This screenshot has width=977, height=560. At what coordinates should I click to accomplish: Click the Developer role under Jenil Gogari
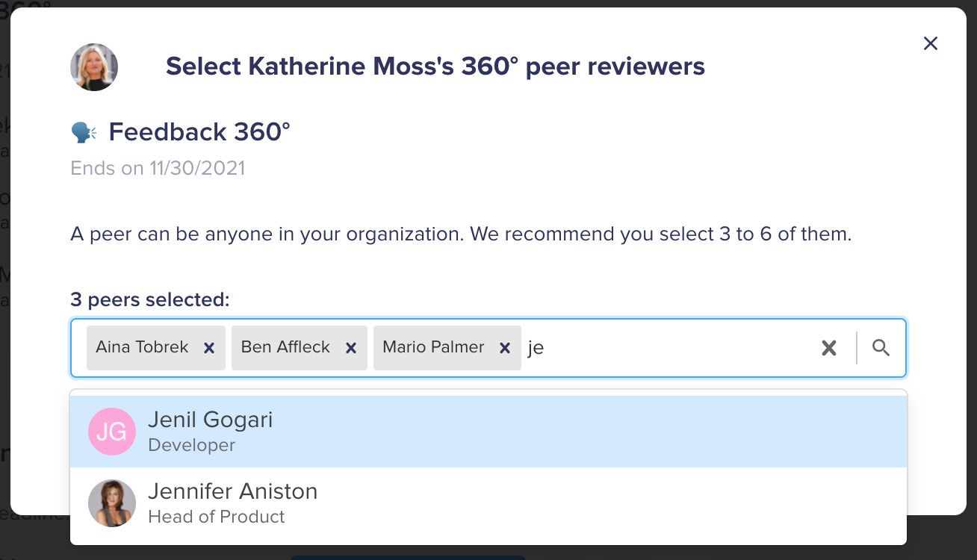point(192,445)
